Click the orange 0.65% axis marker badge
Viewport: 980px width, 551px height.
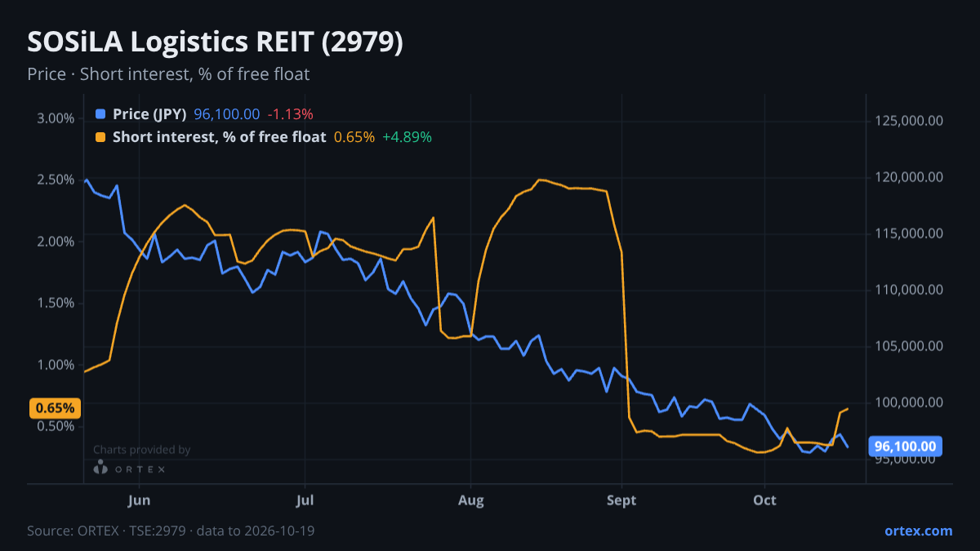(56, 407)
